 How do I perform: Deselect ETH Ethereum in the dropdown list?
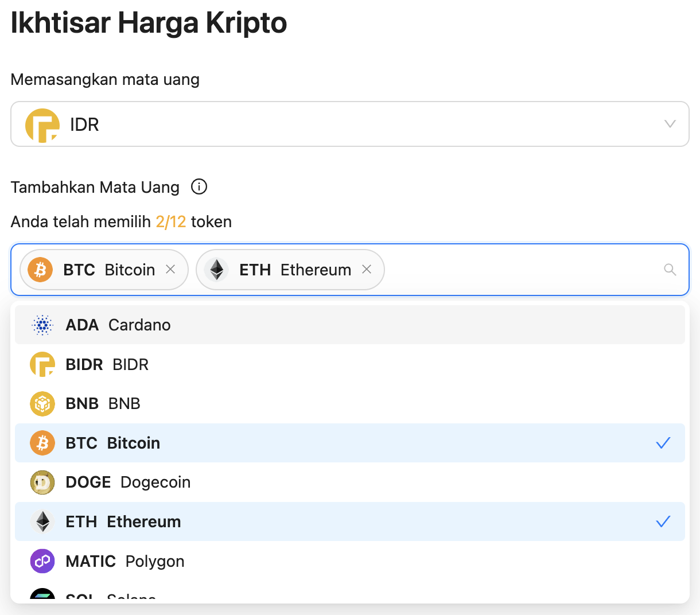350,521
